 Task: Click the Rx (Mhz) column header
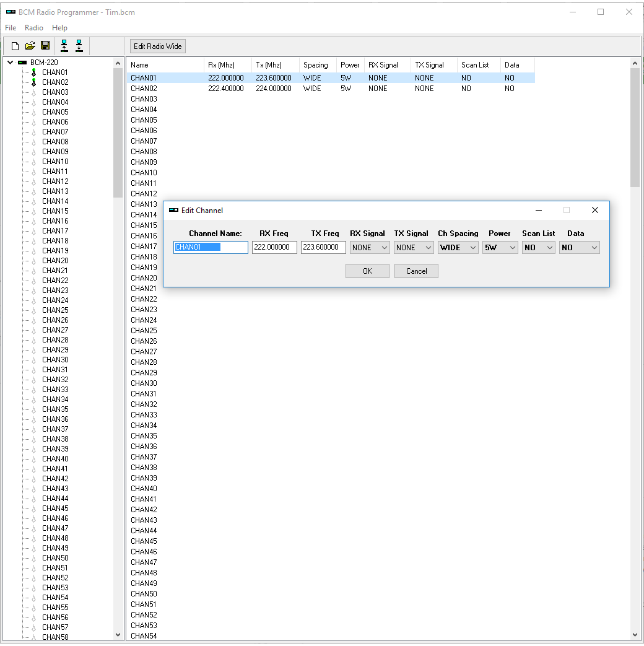(228, 65)
